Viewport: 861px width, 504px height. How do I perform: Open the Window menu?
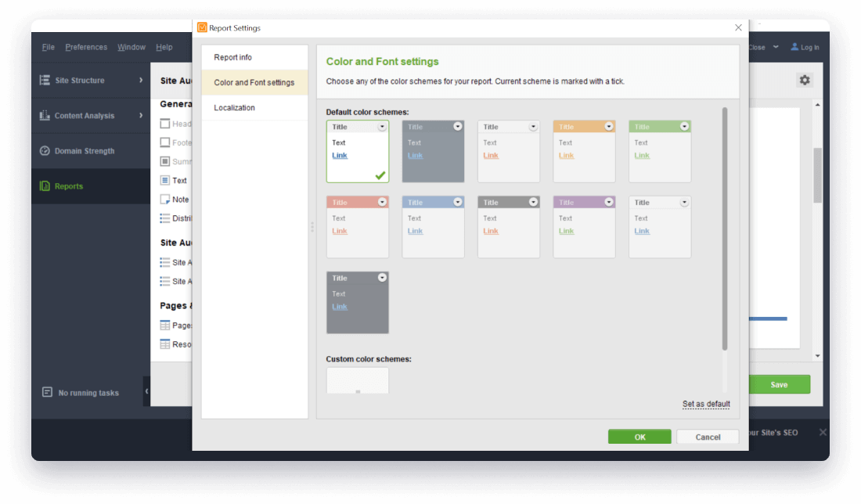pyautogui.click(x=131, y=47)
